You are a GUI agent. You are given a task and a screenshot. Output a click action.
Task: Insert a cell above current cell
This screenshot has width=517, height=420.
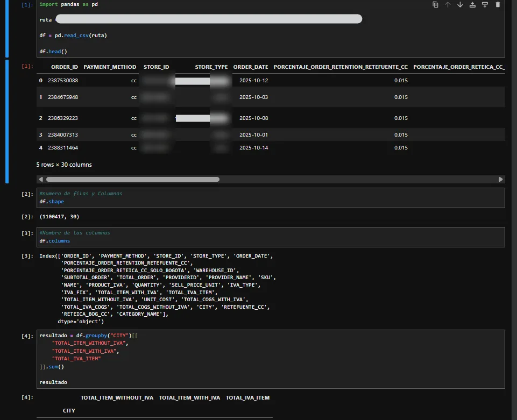[x=472, y=5]
